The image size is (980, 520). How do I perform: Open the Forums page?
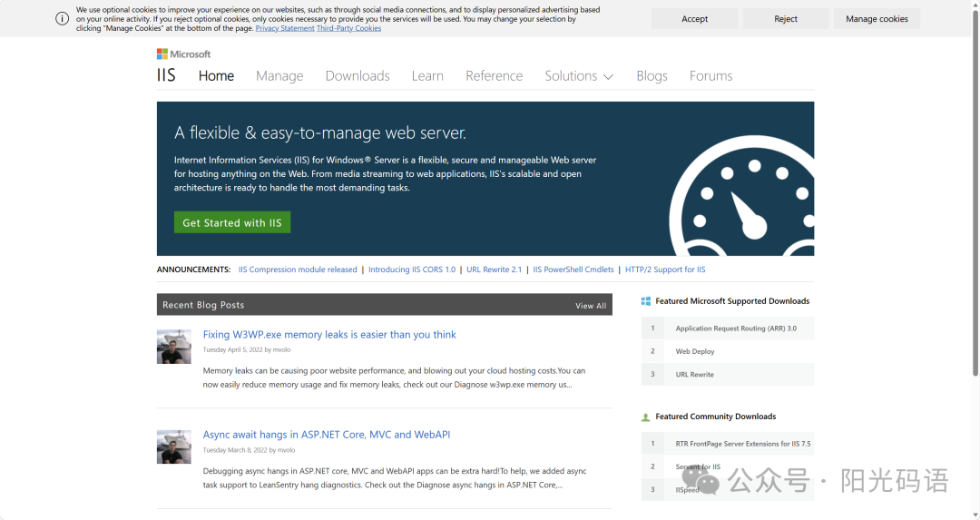pyautogui.click(x=710, y=76)
